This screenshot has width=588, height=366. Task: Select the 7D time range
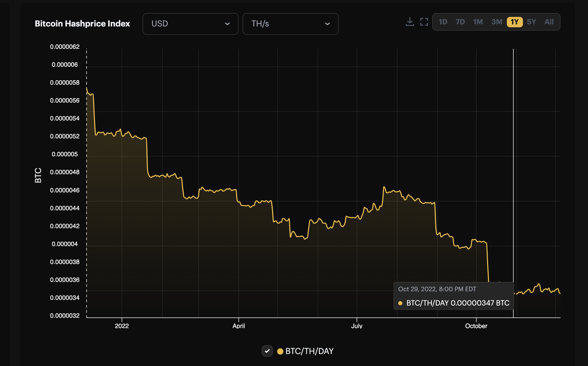click(x=460, y=22)
